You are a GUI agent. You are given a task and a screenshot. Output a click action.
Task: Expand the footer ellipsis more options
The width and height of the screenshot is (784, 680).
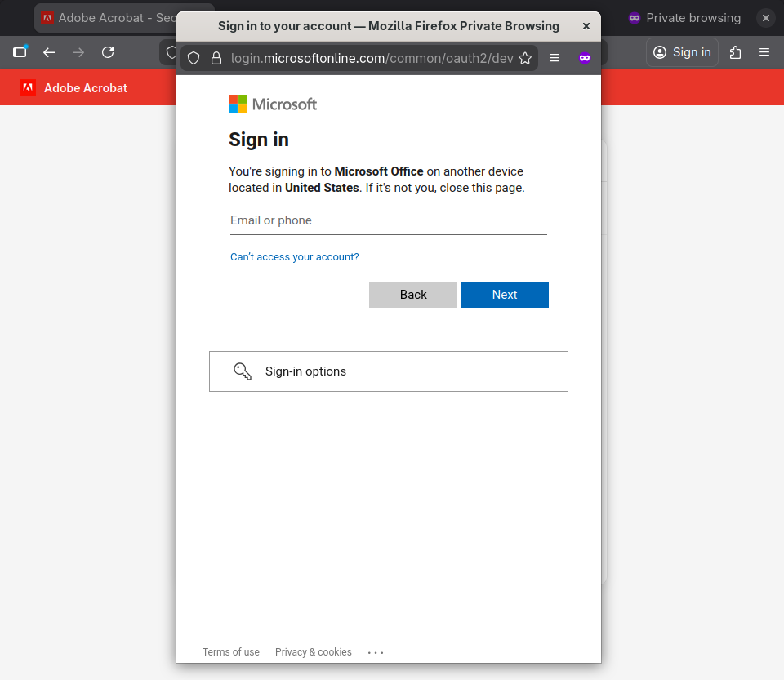376,652
